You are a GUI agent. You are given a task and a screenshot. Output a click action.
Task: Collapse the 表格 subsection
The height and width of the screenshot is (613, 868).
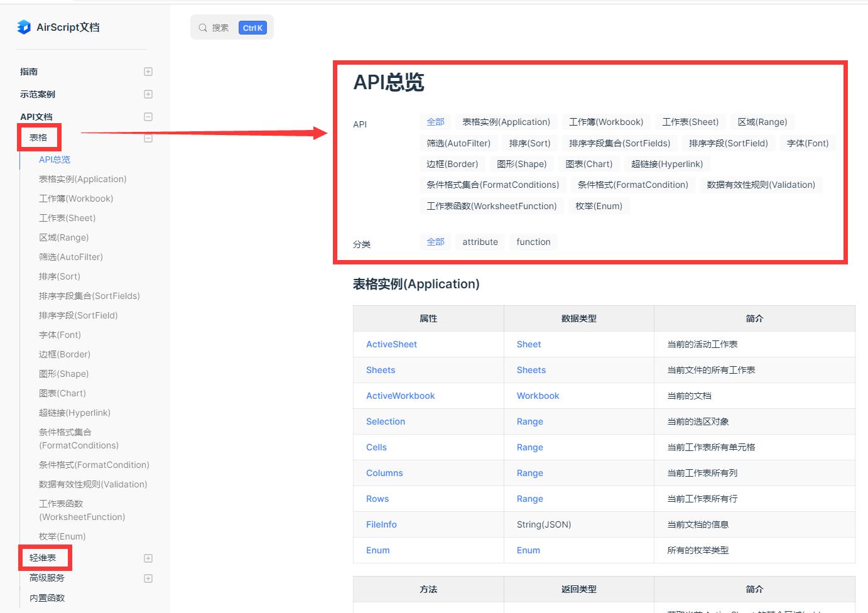148,138
